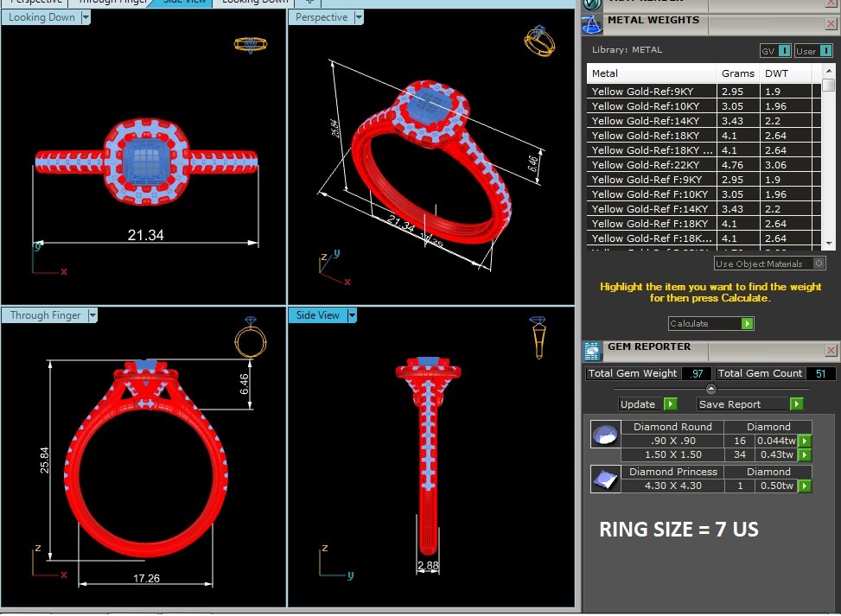The image size is (841, 616).
Task: Click the ring orientation icon in Perspective viewport
Action: coord(538,42)
